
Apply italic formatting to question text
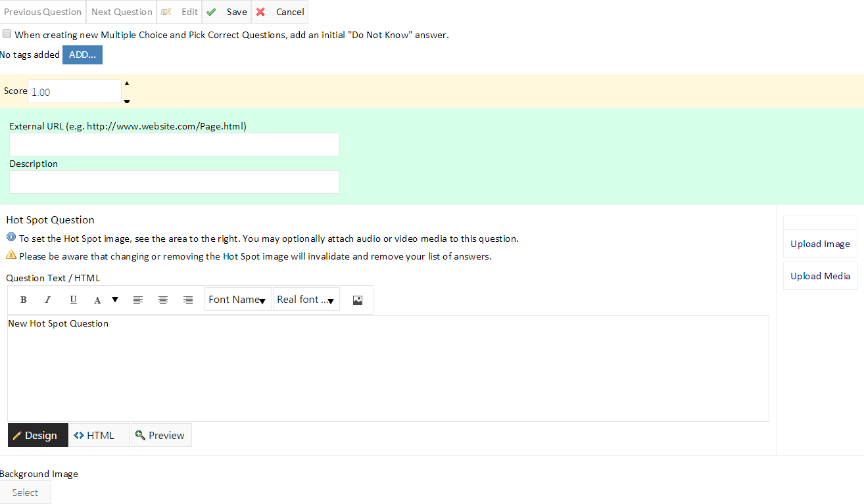click(x=47, y=300)
